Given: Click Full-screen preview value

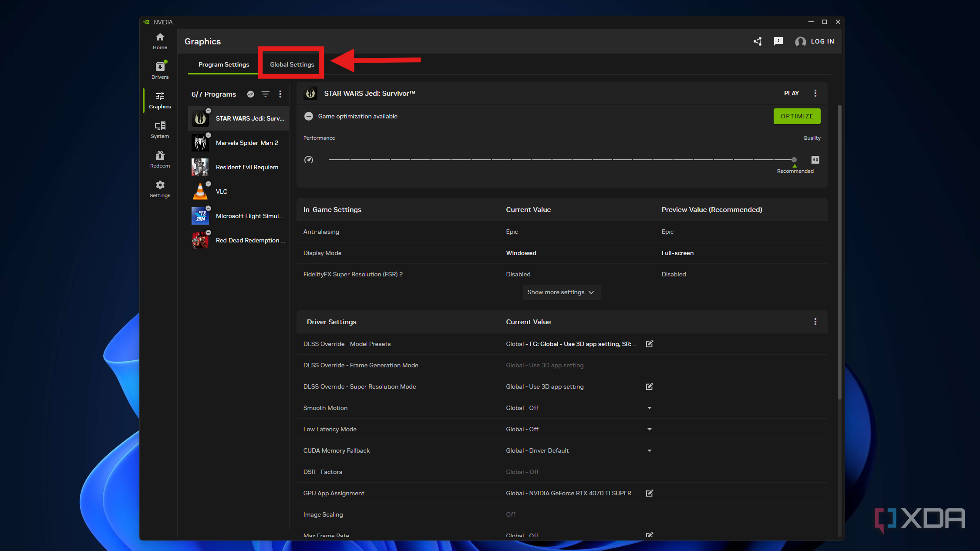Looking at the screenshot, I should [x=677, y=253].
